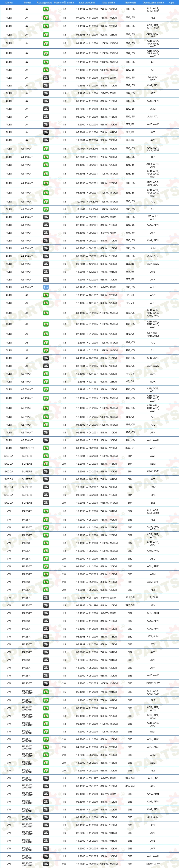Click the ON diesel icon in SUPERB BPZ row
This screenshot has width=179, height=868.
pyautogui.click(x=46, y=495)
